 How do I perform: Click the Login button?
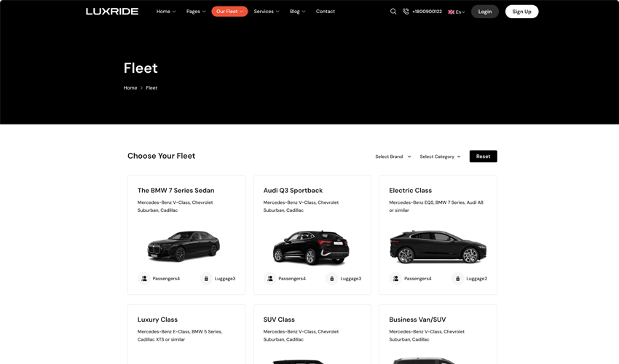(x=485, y=12)
